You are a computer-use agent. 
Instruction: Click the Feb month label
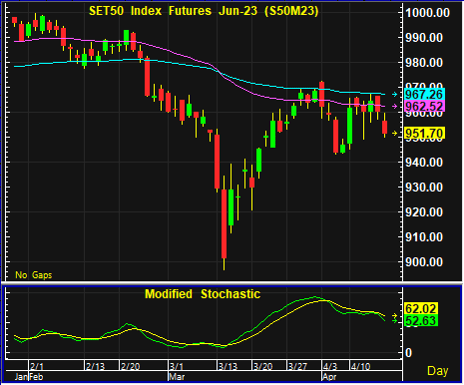36,377
